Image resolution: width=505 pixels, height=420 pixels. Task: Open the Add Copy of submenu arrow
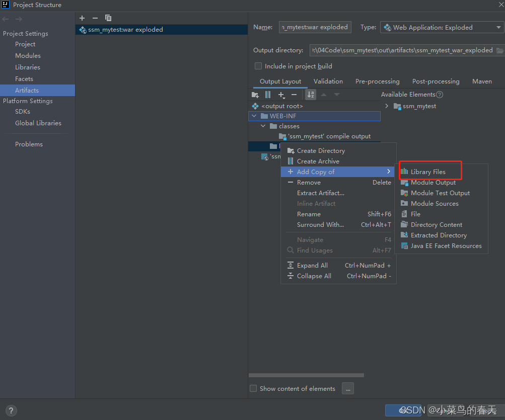(x=389, y=172)
